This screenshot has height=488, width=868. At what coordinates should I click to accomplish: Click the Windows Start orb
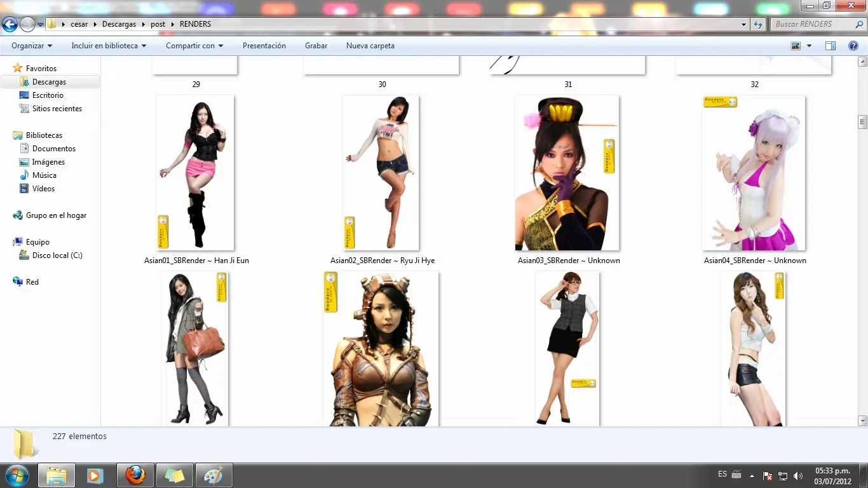[16, 475]
